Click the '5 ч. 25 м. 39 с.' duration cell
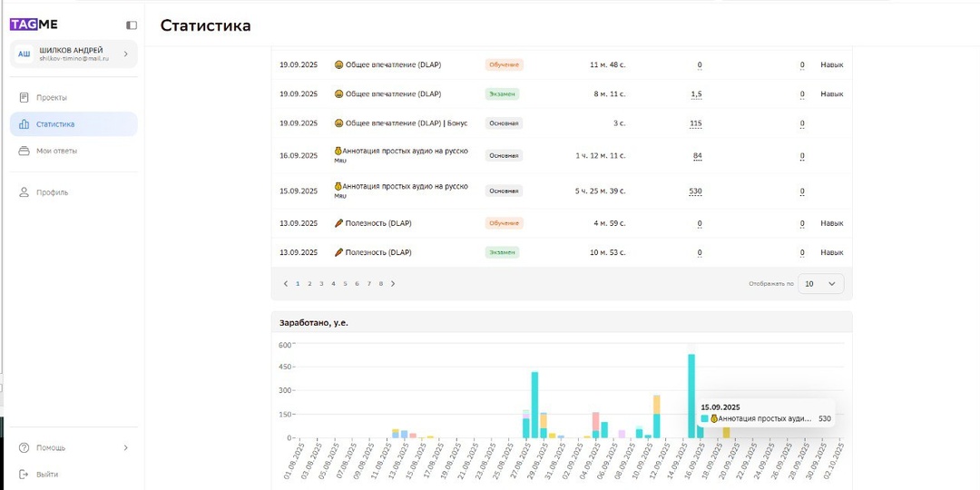This screenshot has width=980, height=490. [600, 191]
